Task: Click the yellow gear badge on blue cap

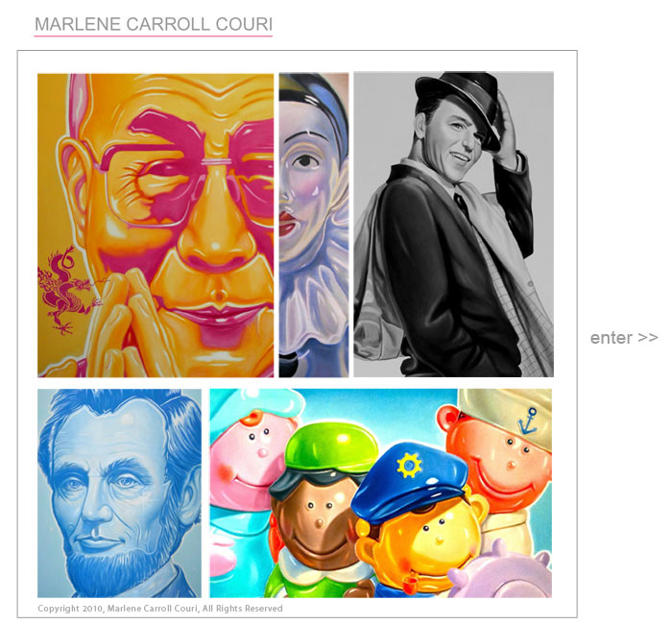Action: tap(409, 465)
